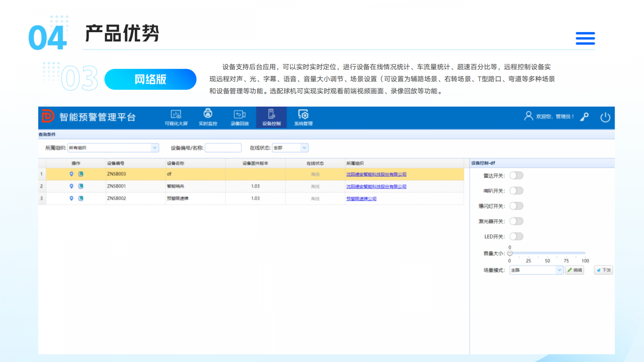Open 可视化大屏 dashboard view
This screenshot has height=362, width=644.
(x=176, y=118)
